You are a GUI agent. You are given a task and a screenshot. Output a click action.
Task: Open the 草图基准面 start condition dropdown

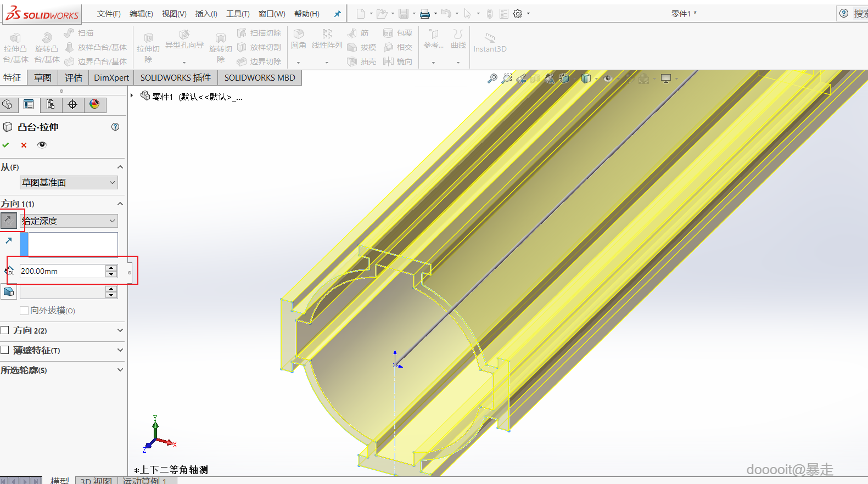coord(69,182)
